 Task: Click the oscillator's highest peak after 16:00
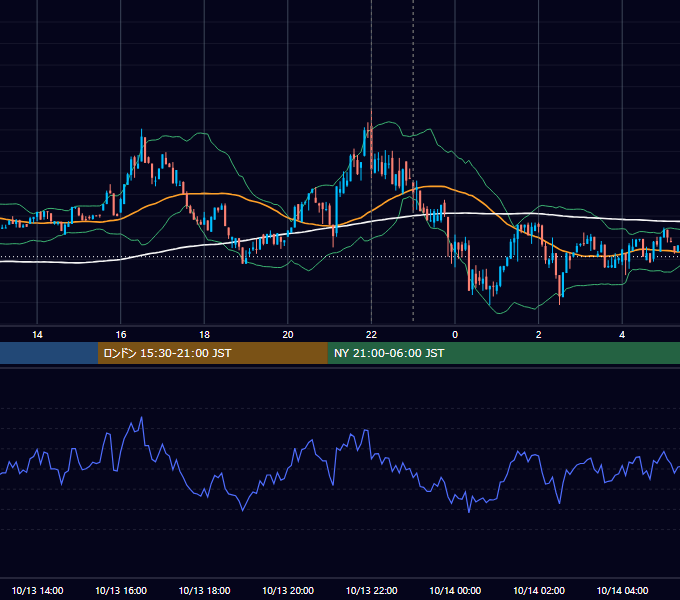[141, 418]
